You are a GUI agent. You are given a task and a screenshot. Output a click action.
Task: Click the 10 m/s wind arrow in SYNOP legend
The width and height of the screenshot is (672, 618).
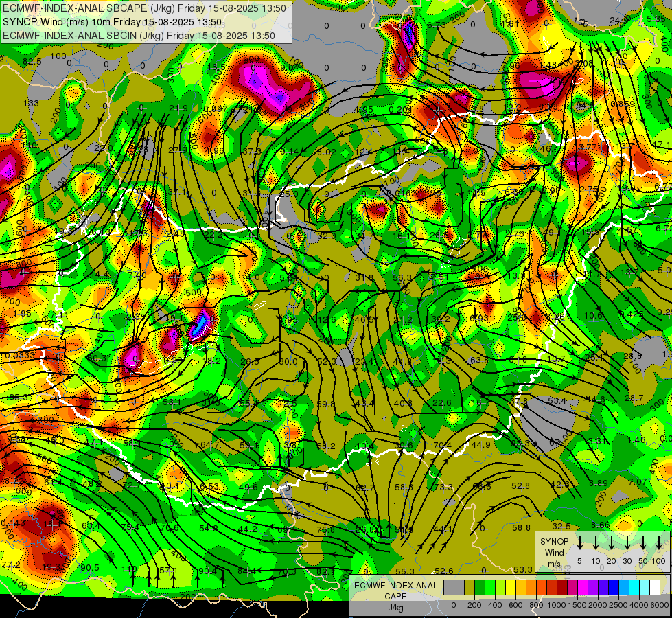pos(596,542)
